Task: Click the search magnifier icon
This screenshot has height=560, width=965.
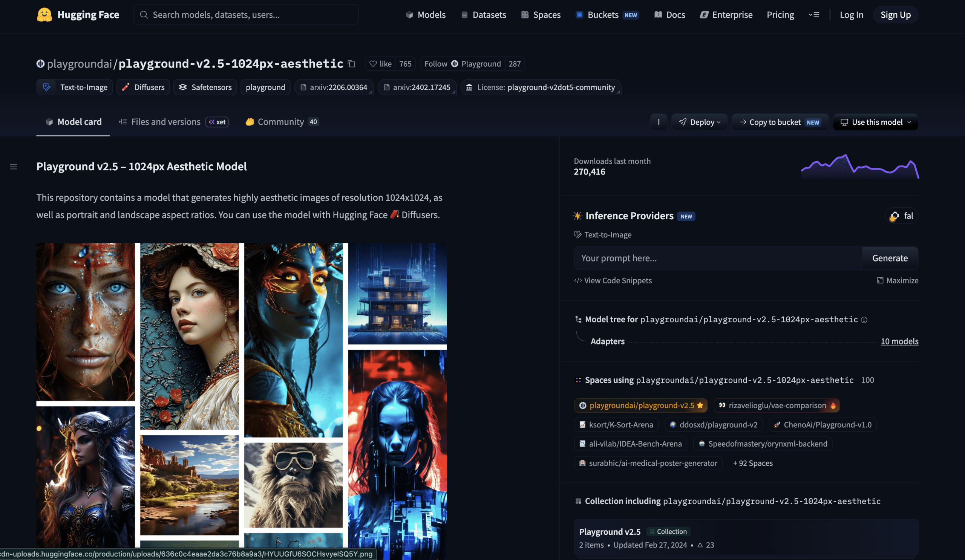Action: [x=144, y=15]
